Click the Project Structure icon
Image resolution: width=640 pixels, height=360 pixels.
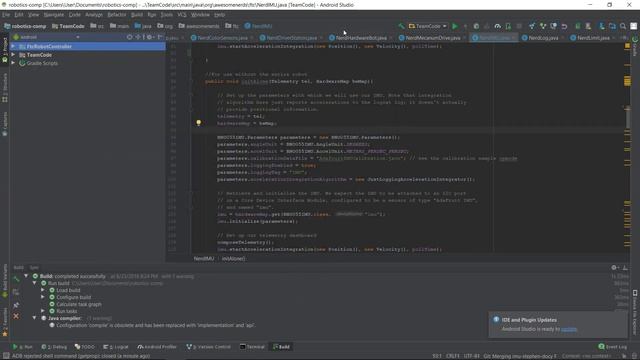click(x=612, y=26)
